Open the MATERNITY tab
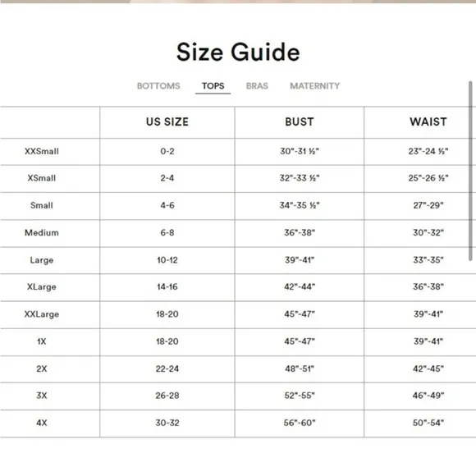 click(315, 86)
